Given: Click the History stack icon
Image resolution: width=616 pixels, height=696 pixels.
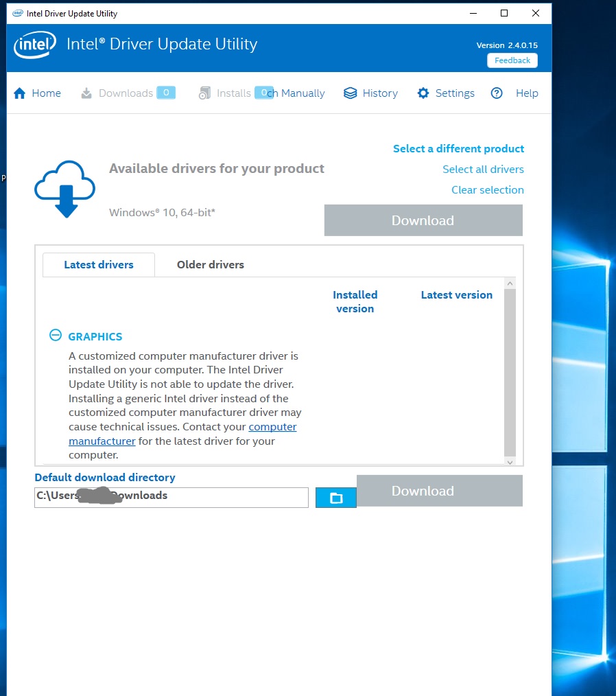Looking at the screenshot, I should point(351,93).
